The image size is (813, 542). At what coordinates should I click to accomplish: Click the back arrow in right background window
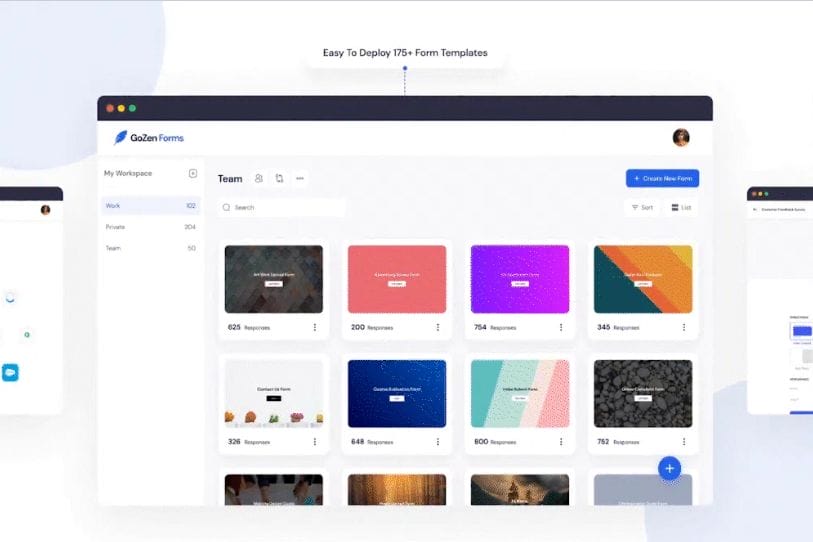point(755,210)
